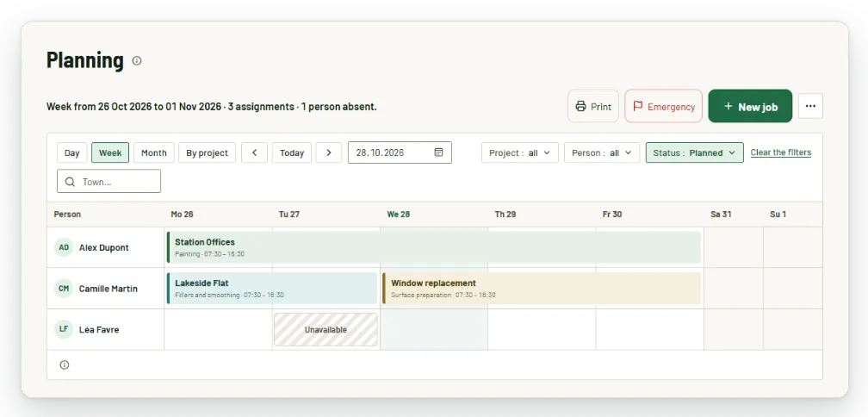Select the Camille Martin name

click(x=108, y=289)
